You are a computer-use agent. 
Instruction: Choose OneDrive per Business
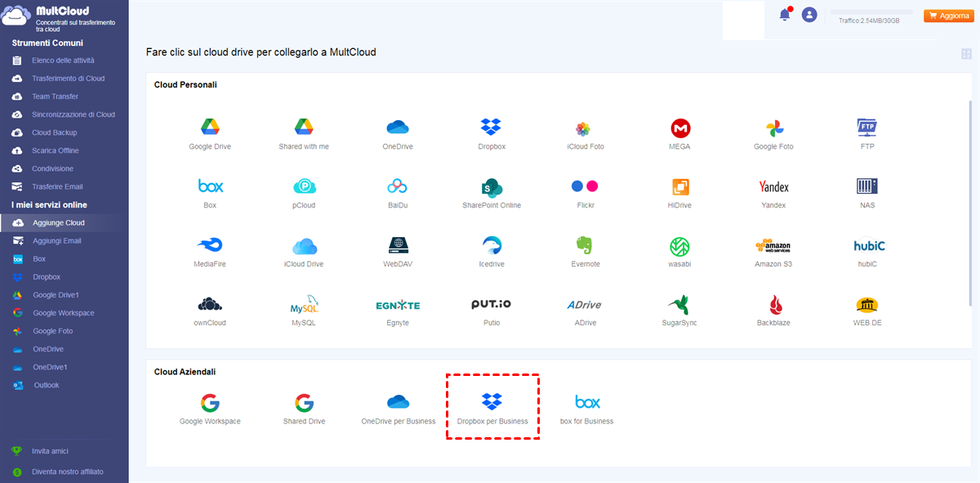[398, 401]
